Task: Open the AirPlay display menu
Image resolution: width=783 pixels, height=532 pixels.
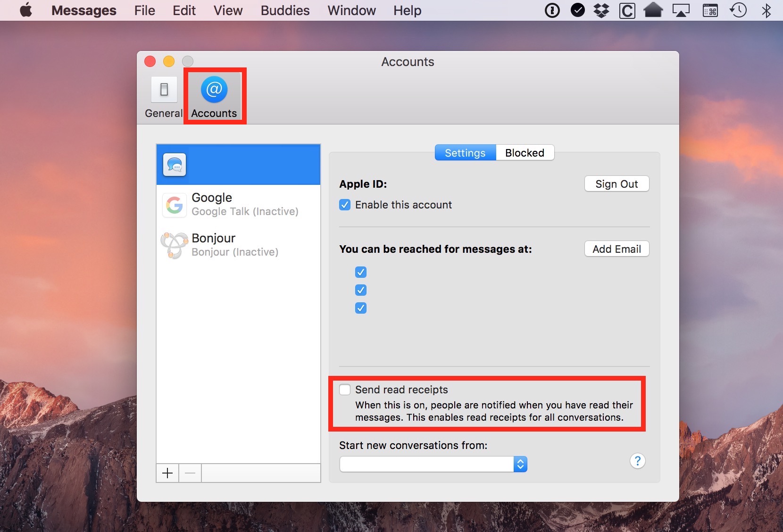Action: point(681,10)
